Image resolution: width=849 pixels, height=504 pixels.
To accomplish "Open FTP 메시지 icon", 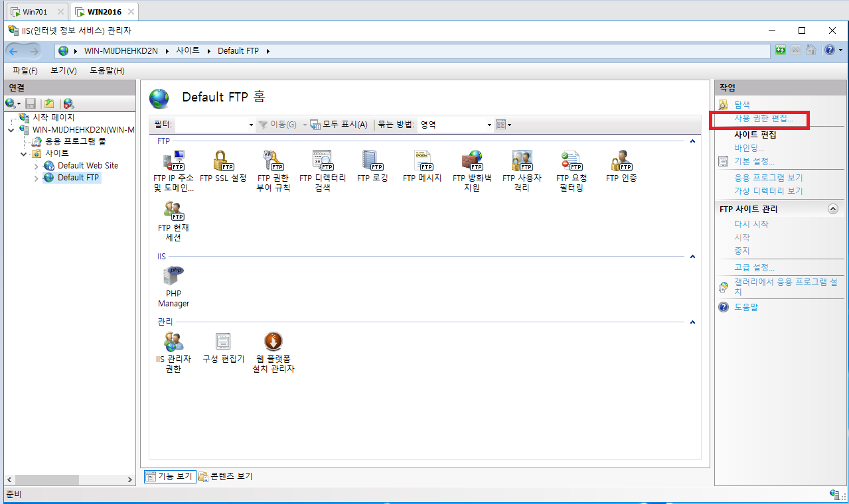I will [422, 166].
